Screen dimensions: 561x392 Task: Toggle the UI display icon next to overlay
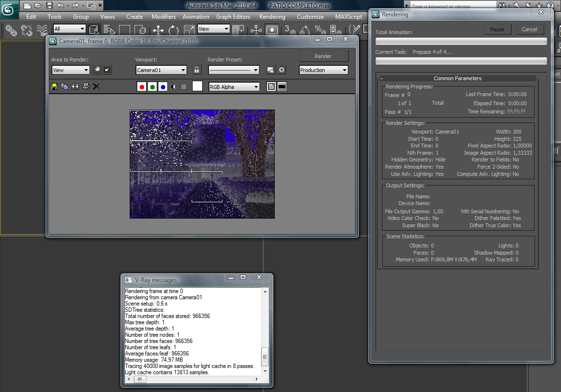(x=282, y=86)
